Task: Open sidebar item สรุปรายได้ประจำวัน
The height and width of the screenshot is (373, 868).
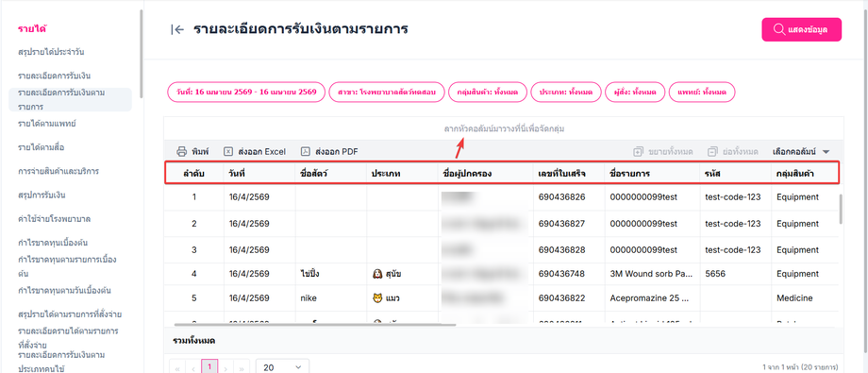Action: tap(51, 52)
